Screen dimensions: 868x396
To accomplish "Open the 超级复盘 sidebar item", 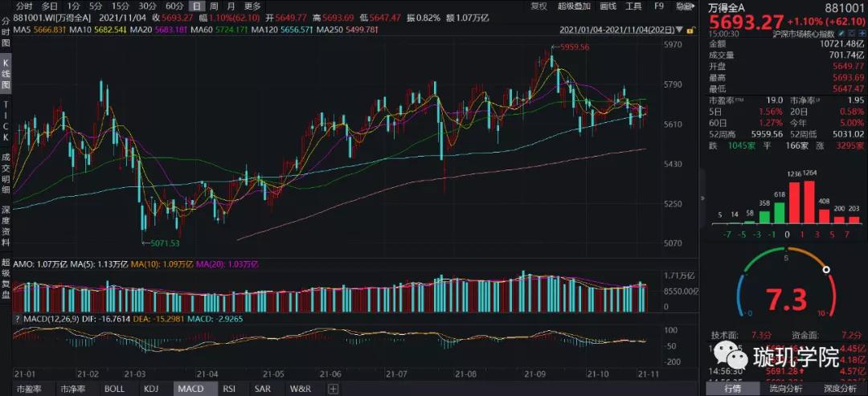I will click(x=6, y=280).
